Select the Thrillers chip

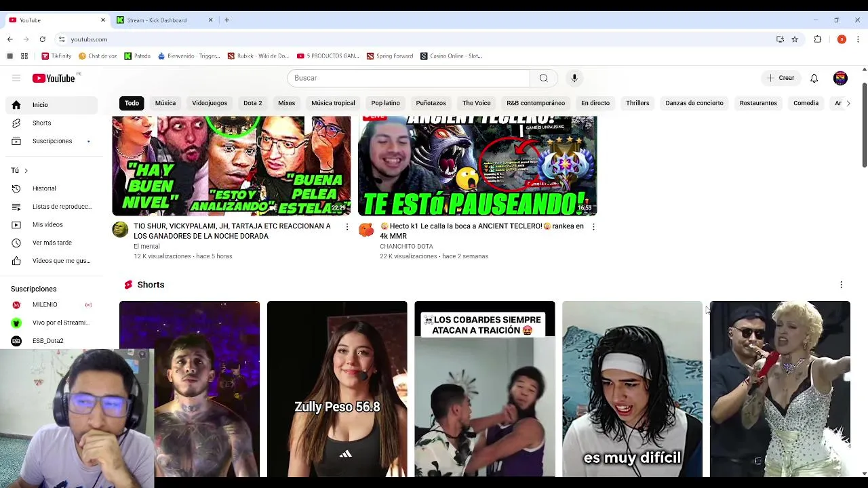[x=637, y=103]
